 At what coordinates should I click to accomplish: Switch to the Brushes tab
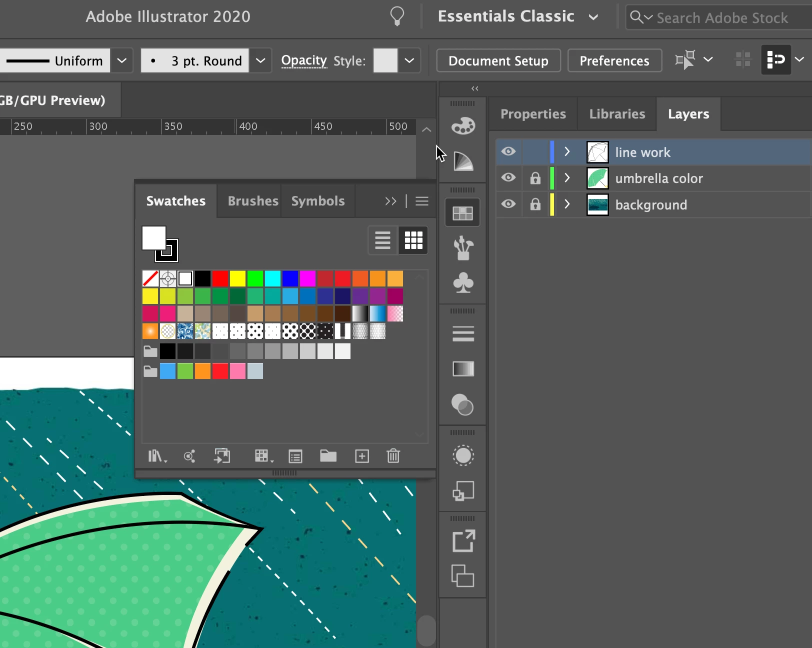point(253,201)
